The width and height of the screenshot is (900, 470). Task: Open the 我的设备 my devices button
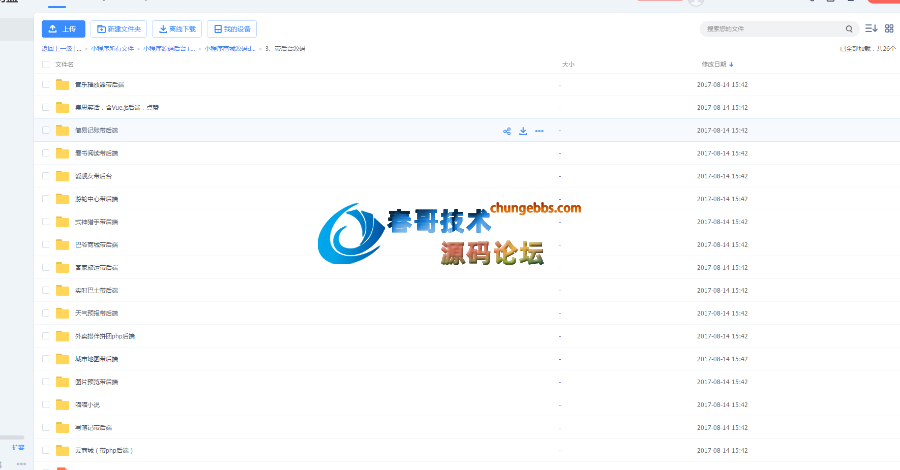click(232, 29)
